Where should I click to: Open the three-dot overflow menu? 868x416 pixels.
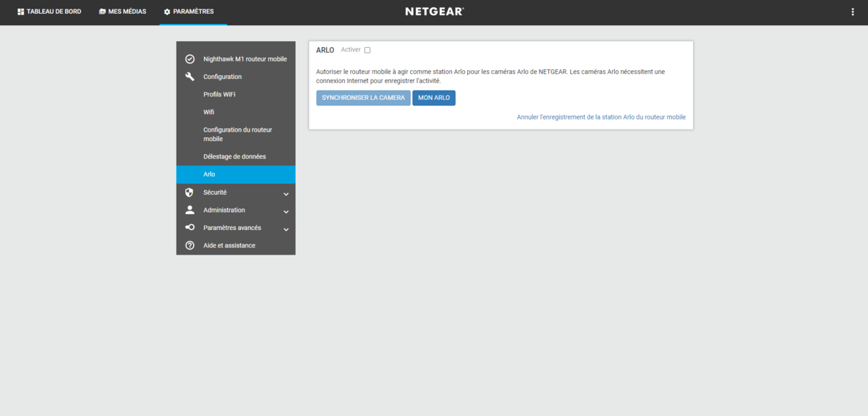[853, 12]
